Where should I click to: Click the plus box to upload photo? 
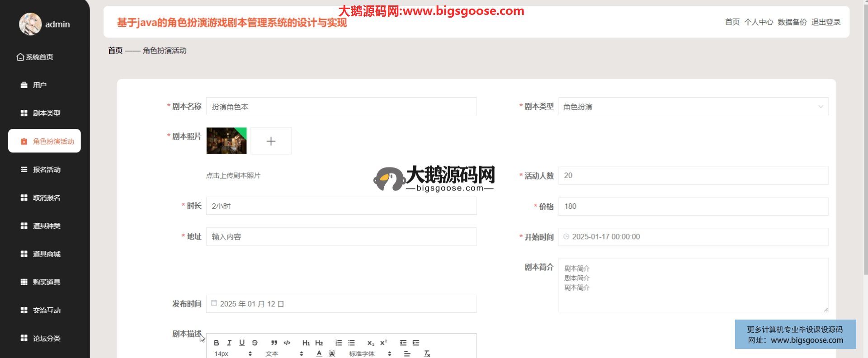click(x=271, y=141)
